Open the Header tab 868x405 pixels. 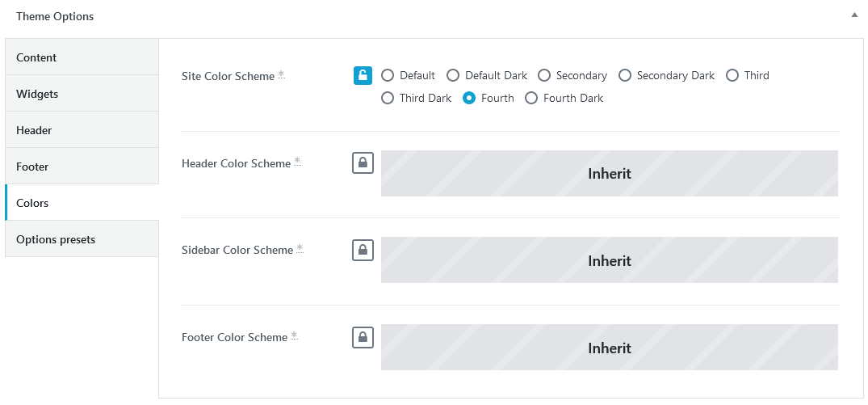point(82,130)
